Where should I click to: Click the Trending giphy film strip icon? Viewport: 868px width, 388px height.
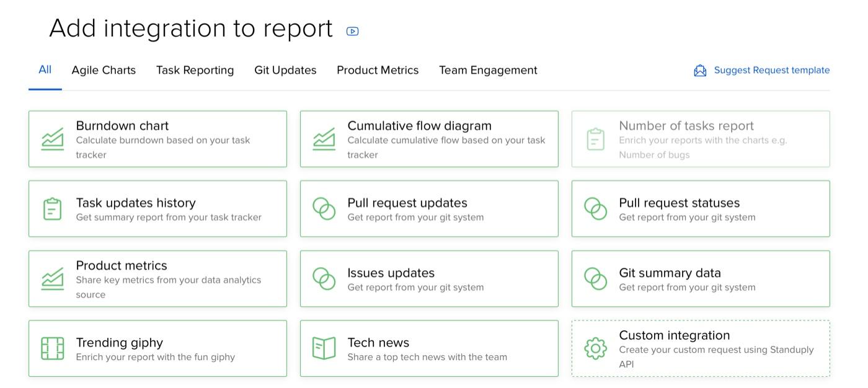pos(53,348)
